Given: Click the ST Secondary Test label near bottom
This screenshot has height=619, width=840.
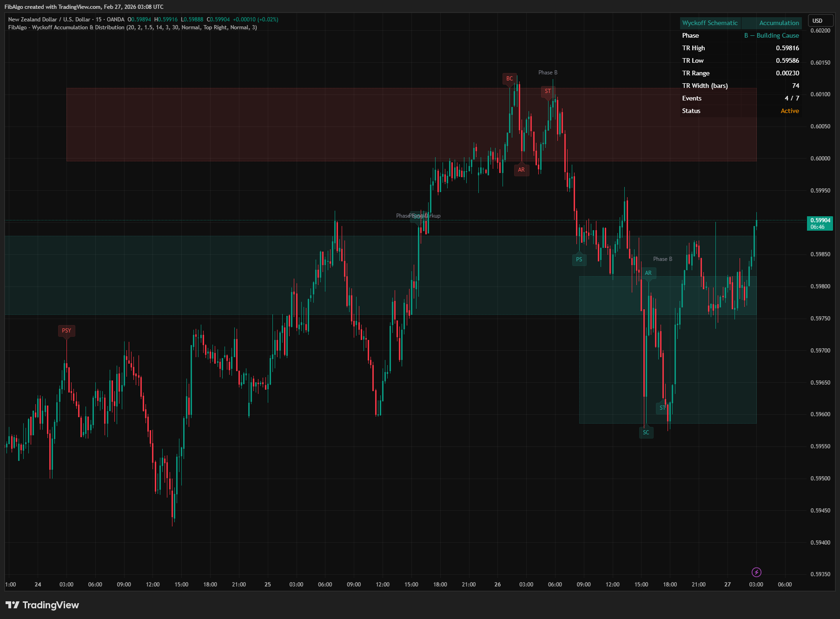Looking at the screenshot, I should point(662,408).
